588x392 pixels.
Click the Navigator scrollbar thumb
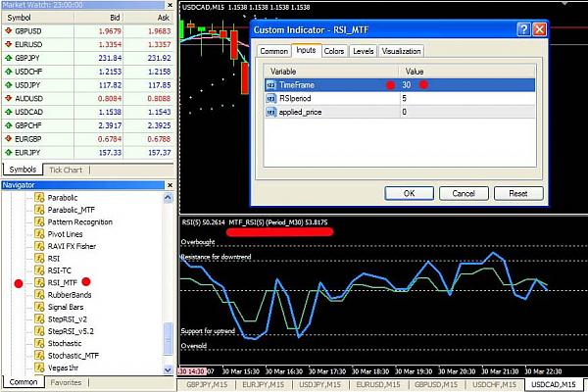pos(168,339)
